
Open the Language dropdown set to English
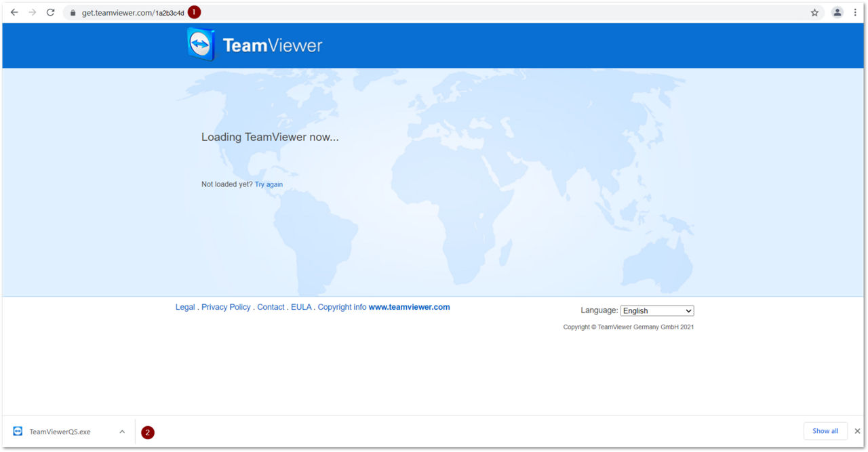tap(657, 310)
